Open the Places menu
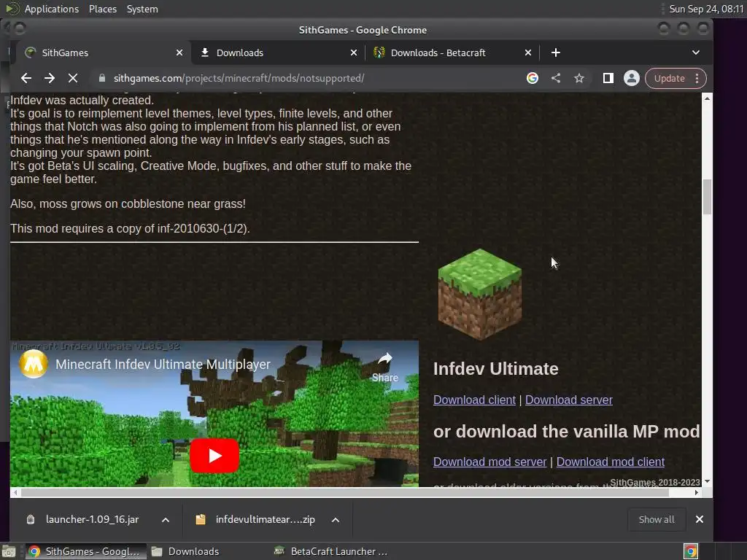The image size is (747, 560). [103, 9]
